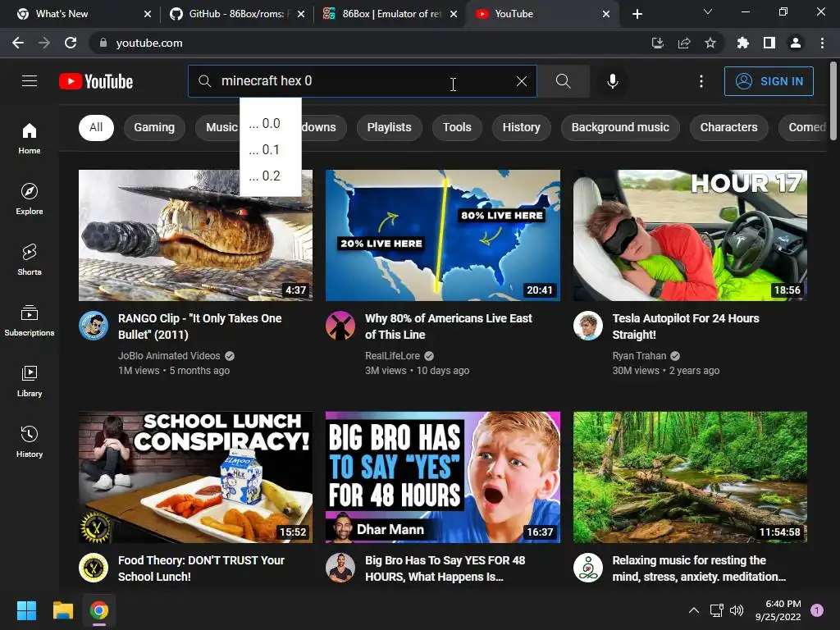The width and height of the screenshot is (840, 630).
Task: Open the Big Bro Has To Say Yes thumbnail
Action: 443,477
